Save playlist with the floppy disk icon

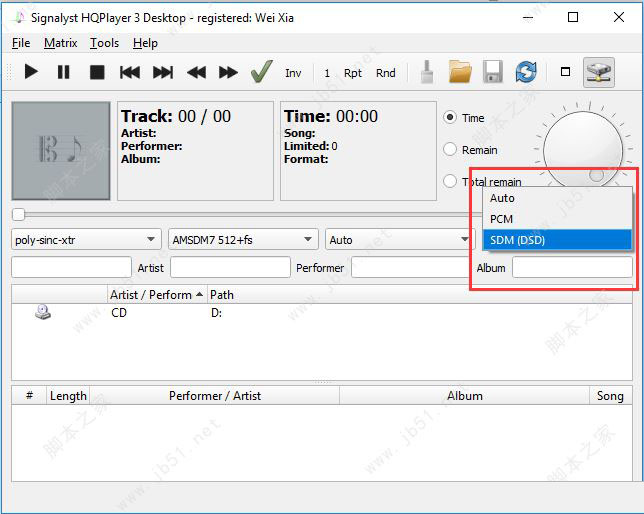pos(493,72)
